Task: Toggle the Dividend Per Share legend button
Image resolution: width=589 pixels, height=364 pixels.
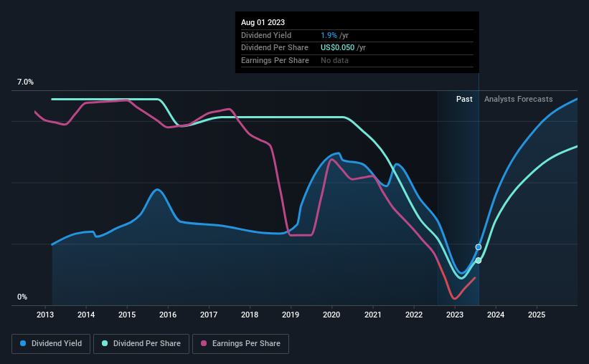Action: coord(141,344)
